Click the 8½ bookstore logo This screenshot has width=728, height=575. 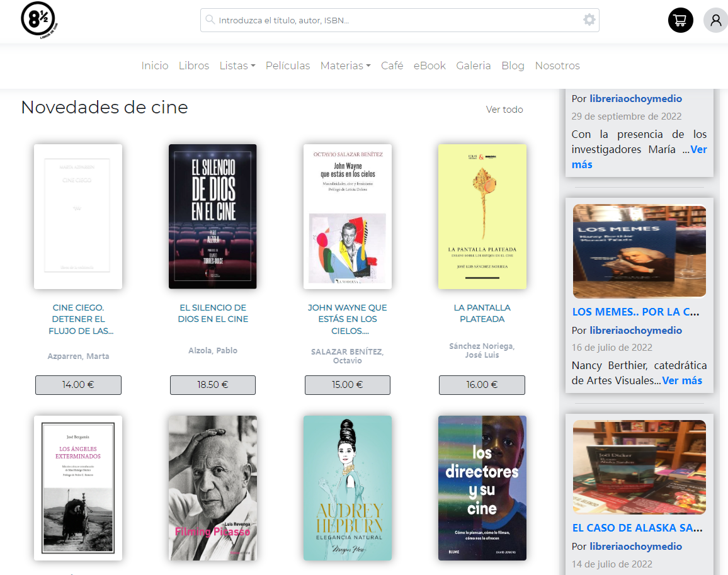[39, 20]
